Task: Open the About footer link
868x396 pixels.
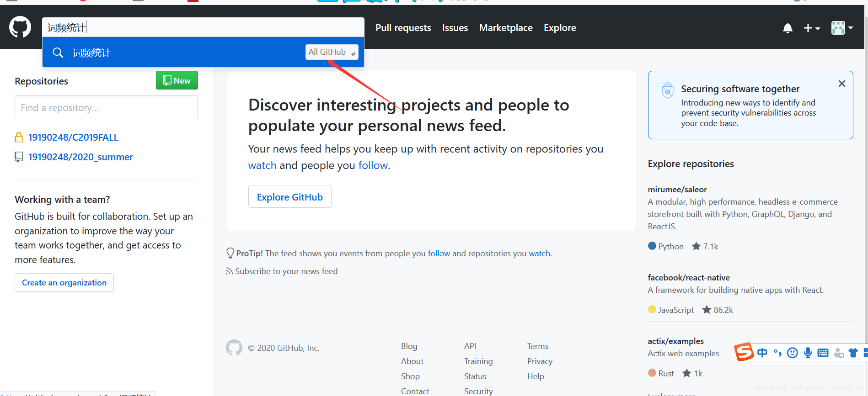Action: coord(412,361)
